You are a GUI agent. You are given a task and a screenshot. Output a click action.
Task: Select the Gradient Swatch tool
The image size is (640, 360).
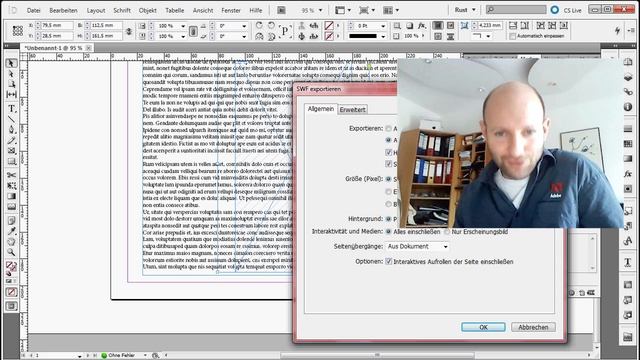coord(11,196)
